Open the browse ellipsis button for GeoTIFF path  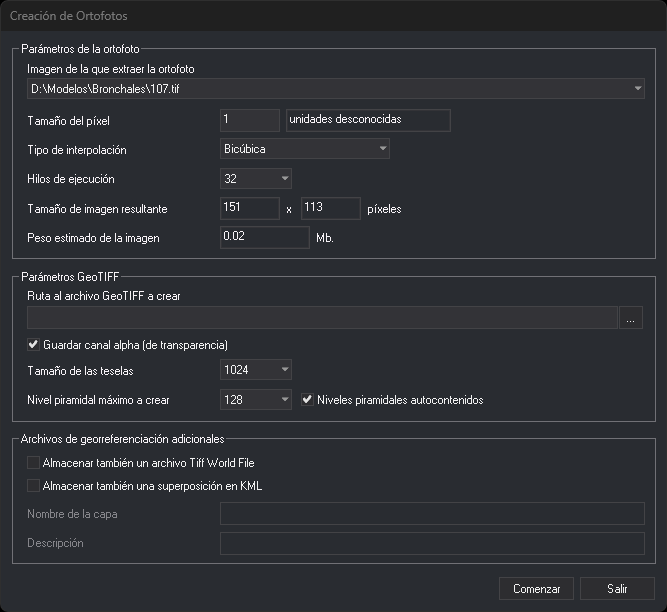631,318
